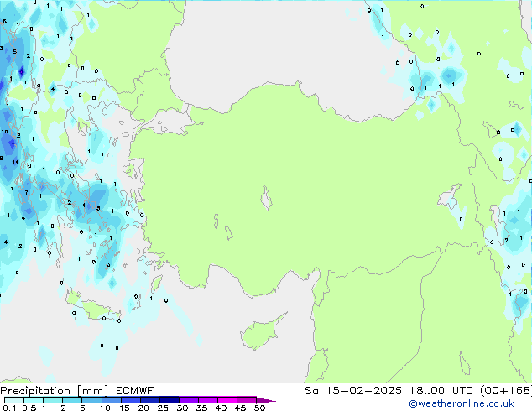Pick the 10–15 mm blue legend swatch
This screenshot has width=532, height=411.
coord(112,400)
